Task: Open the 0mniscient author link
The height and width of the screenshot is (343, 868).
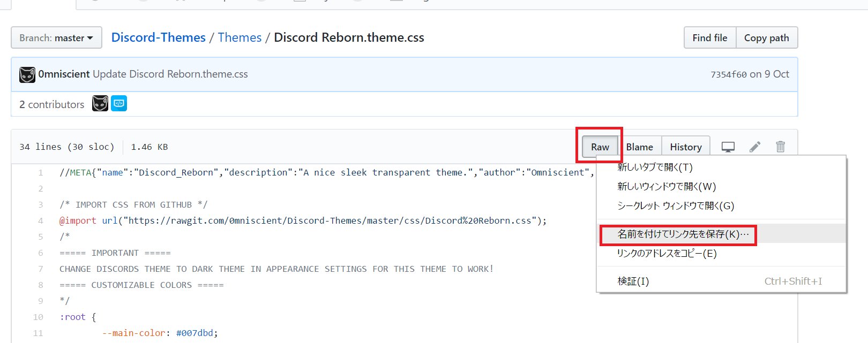Action: coord(64,74)
